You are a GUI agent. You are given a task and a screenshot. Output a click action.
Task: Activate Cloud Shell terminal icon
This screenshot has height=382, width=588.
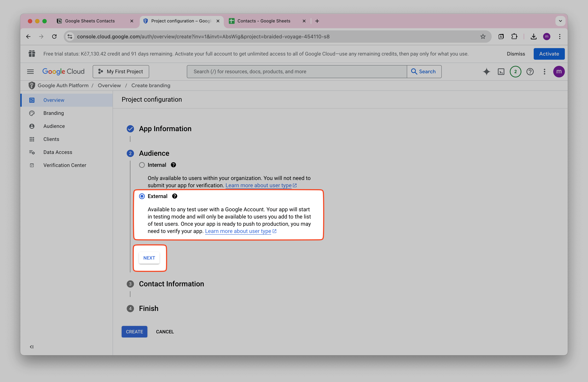pos(501,72)
